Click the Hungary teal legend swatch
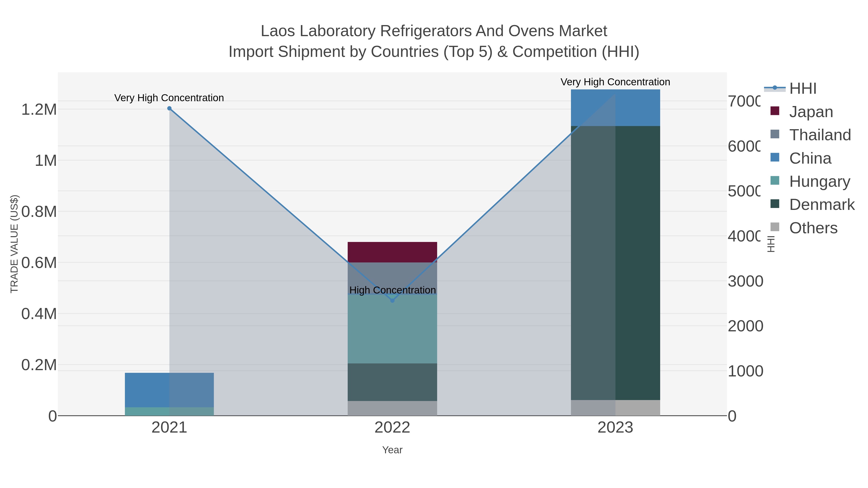 coord(775,180)
